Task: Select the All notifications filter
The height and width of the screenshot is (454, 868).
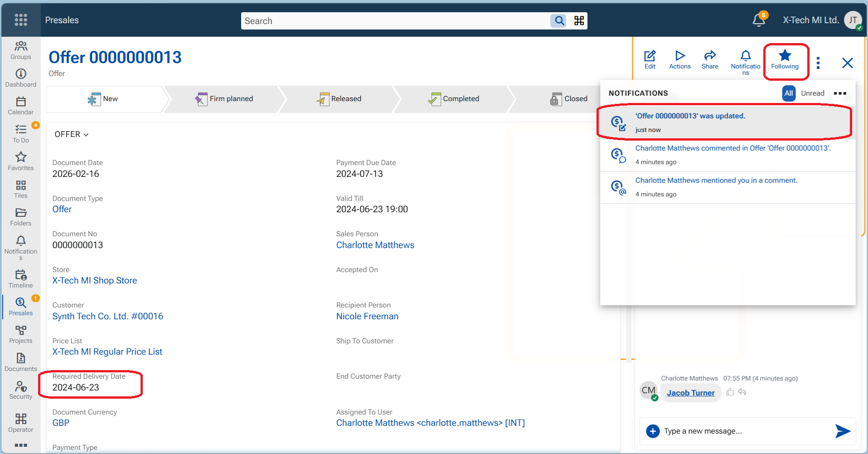Action: (788, 93)
